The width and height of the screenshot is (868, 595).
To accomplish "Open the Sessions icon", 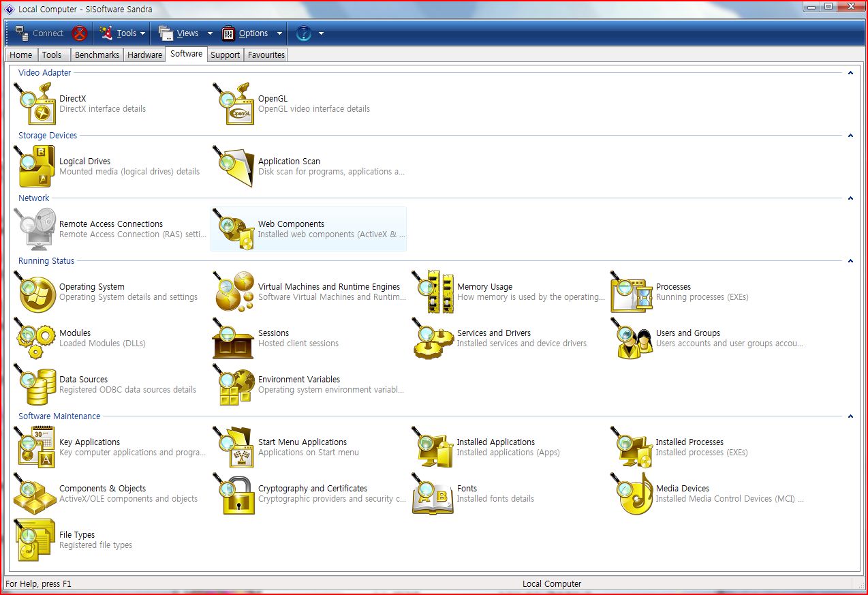I will (x=234, y=338).
